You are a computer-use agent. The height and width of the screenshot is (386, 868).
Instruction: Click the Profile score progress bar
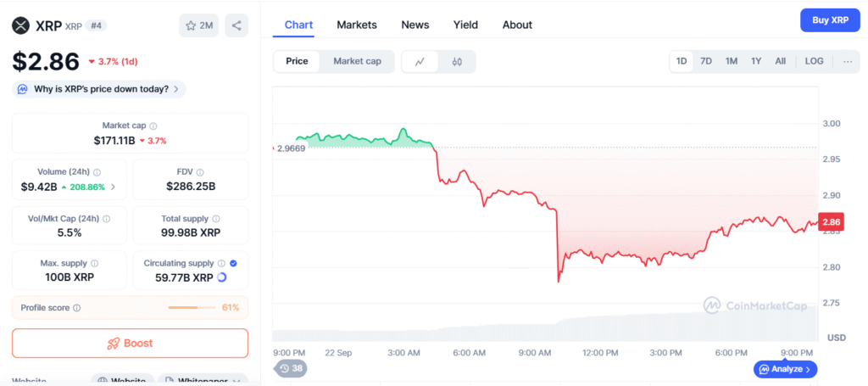click(x=192, y=307)
